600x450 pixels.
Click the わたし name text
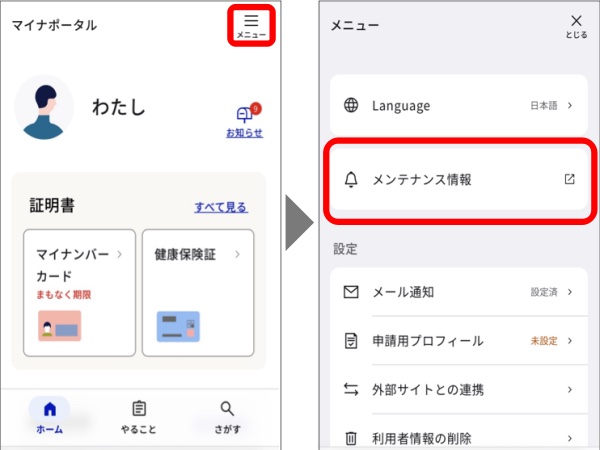pyautogui.click(x=119, y=107)
